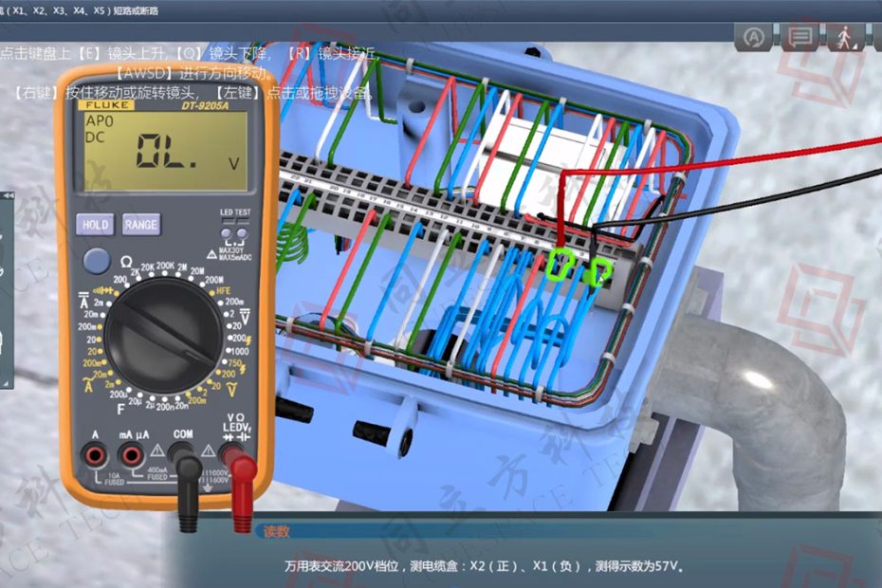Click the right LED TEST socket

click(242, 233)
